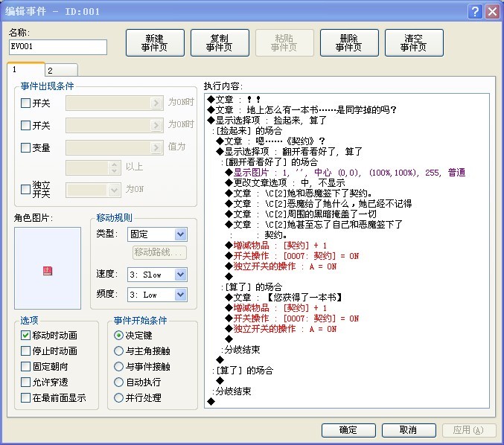Select the 自动执行 trigger radio button
The image size is (504, 445).
[118, 382]
